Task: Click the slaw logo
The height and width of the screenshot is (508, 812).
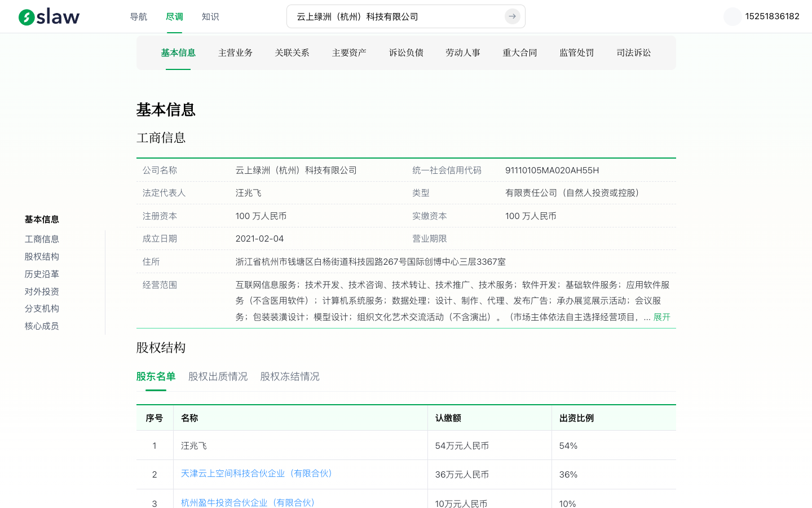Action: click(x=48, y=16)
